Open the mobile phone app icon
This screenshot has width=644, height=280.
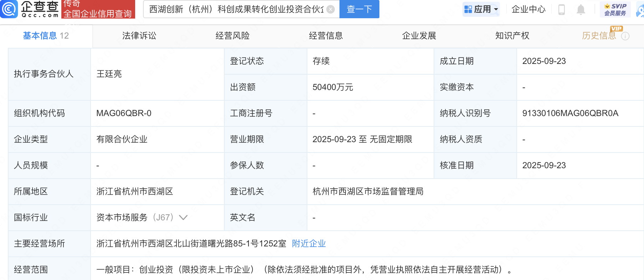(x=561, y=9)
